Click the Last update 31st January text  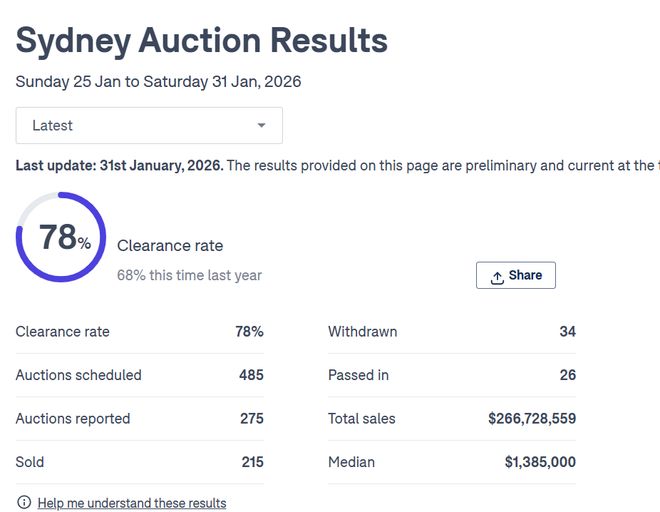[x=120, y=165]
